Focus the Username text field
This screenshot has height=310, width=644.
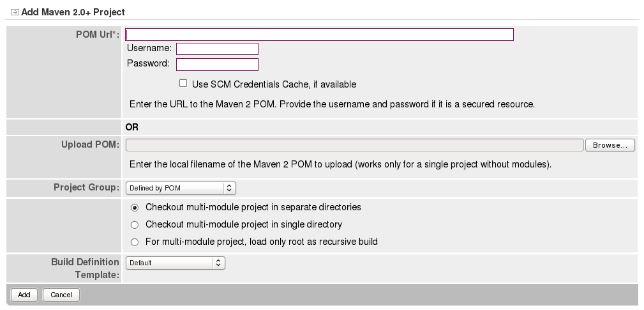click(217, 49)
